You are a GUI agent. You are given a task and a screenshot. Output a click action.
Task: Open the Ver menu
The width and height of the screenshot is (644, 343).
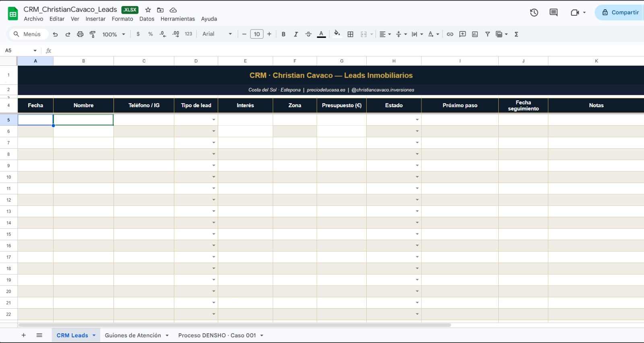75,19
